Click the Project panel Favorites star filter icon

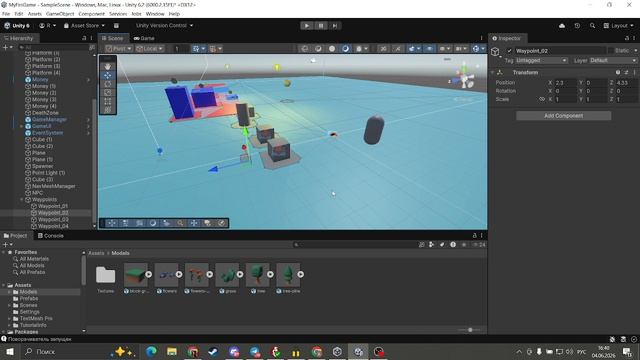pyautogui.click(x=464, y=244)
